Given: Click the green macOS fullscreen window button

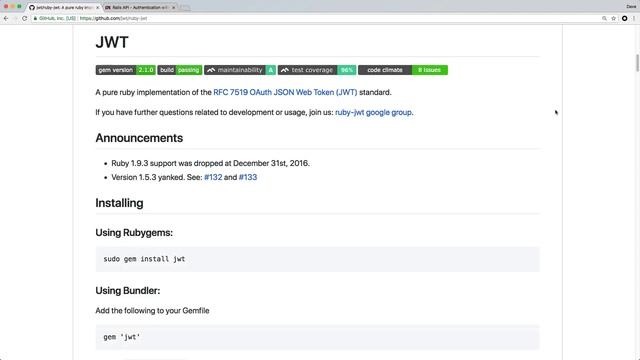Looking at the screenshot, I should point(19,7).
